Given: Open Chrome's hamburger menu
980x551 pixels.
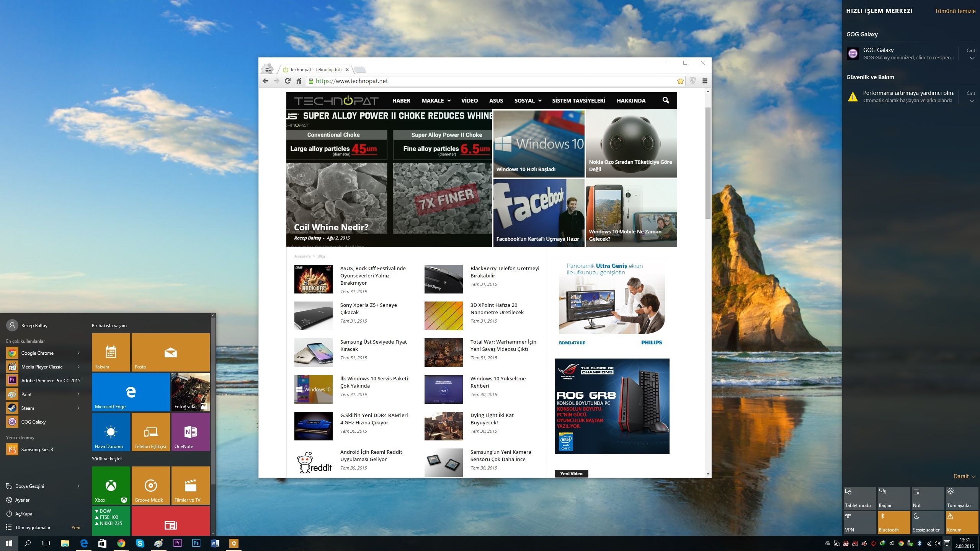Looking at the screenshot, I should [705, 81].
